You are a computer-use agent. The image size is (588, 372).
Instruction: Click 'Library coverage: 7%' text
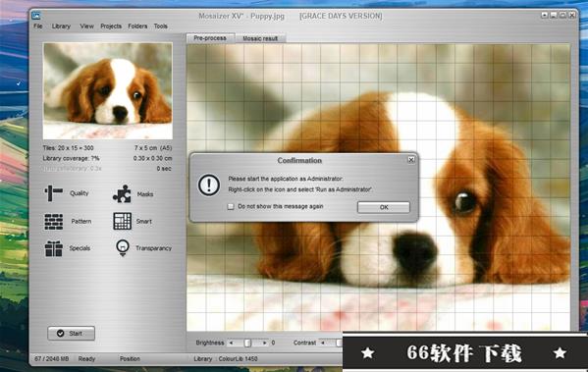coord(71,158)
